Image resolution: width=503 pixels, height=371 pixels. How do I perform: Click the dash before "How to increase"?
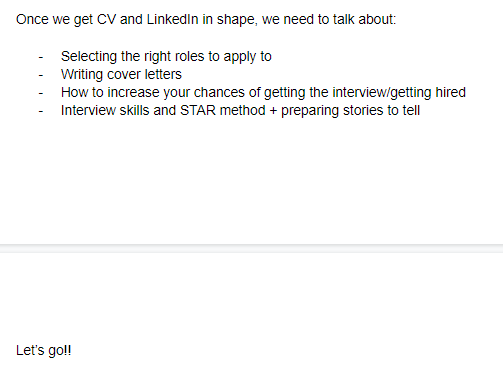pos(41,94)
